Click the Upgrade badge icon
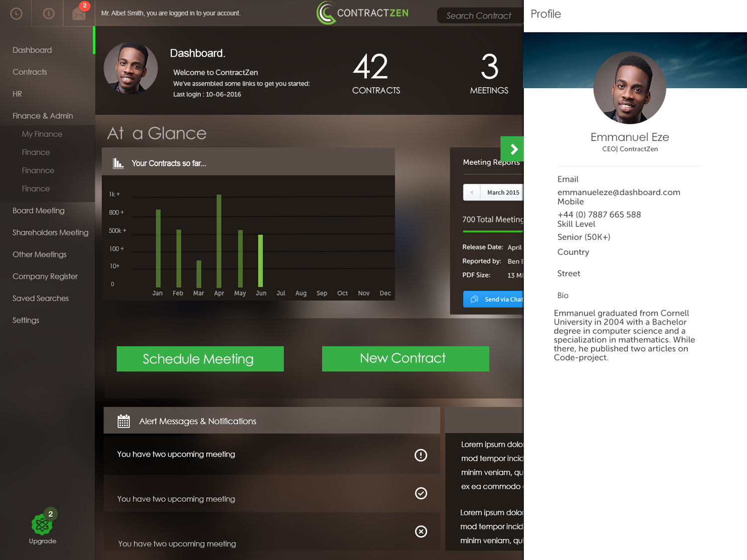 [x=42, y=524]
